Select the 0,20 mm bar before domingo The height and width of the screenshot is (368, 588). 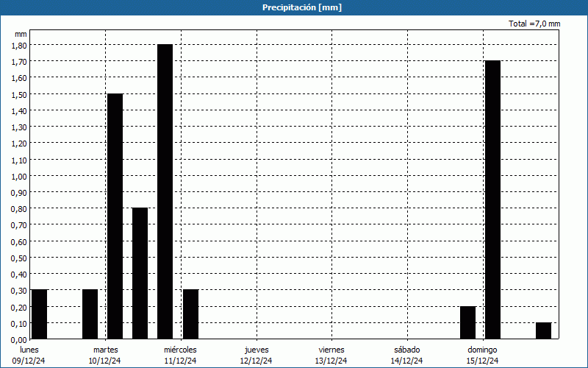467,322
